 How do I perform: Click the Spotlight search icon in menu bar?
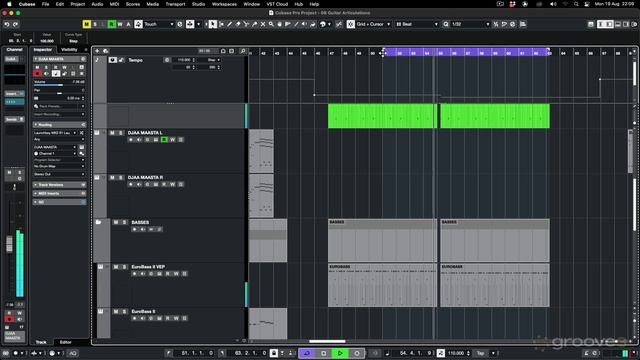[576, 4]
